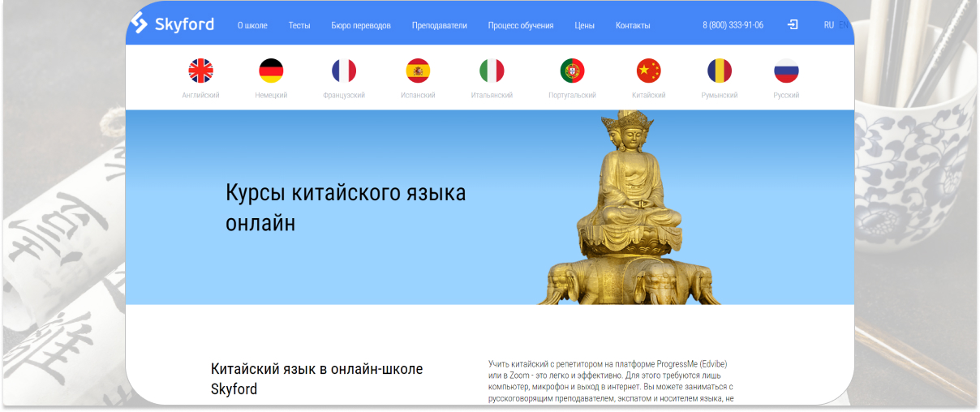
Task: Open the О школе menu
Action: (252, 26)
